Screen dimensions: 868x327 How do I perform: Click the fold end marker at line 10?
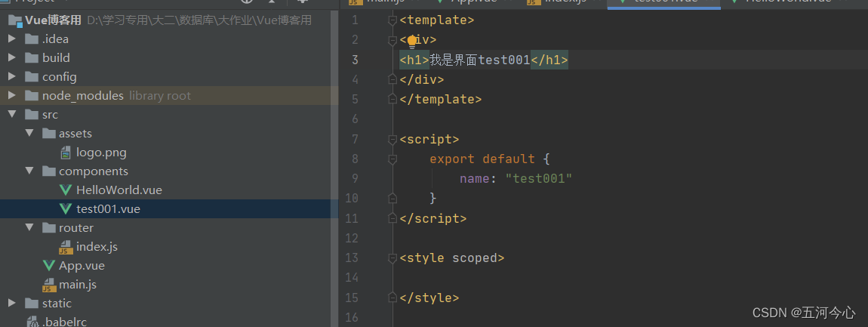[x=392, y=198]
